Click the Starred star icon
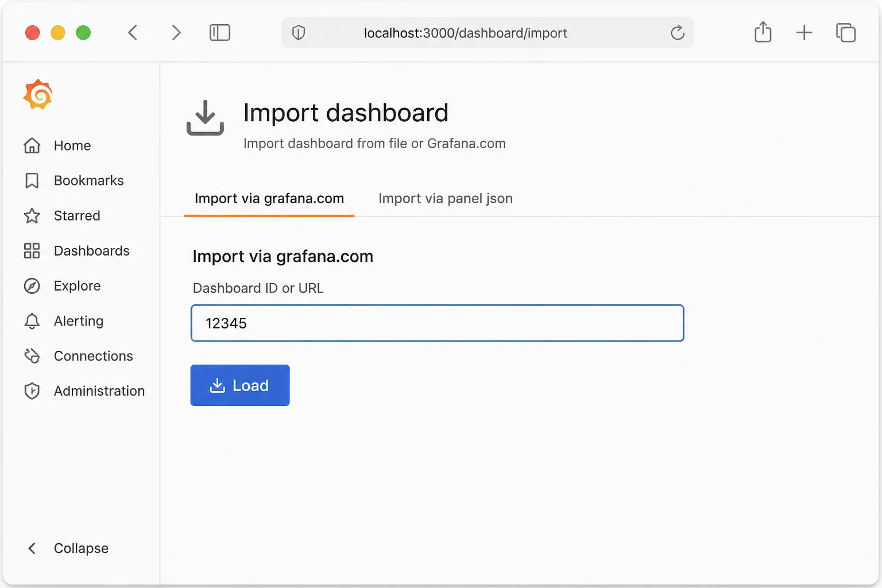The height and width of the screenshot is (588, 882). 32,216
